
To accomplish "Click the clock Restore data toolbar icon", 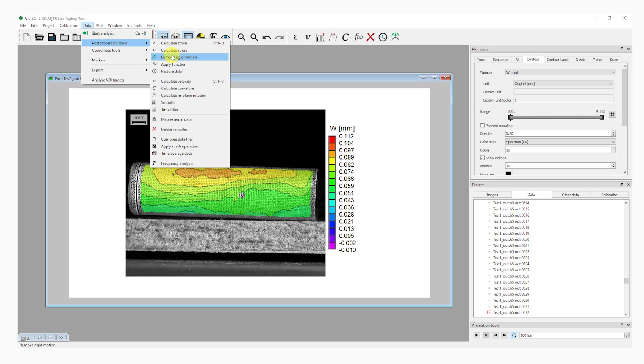I will 383,37.
